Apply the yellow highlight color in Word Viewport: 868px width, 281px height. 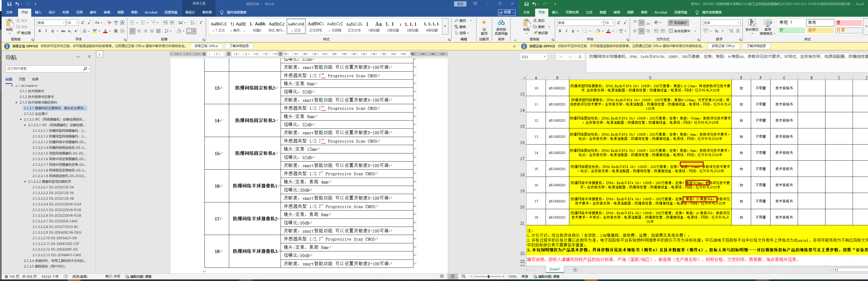(95, 31)
